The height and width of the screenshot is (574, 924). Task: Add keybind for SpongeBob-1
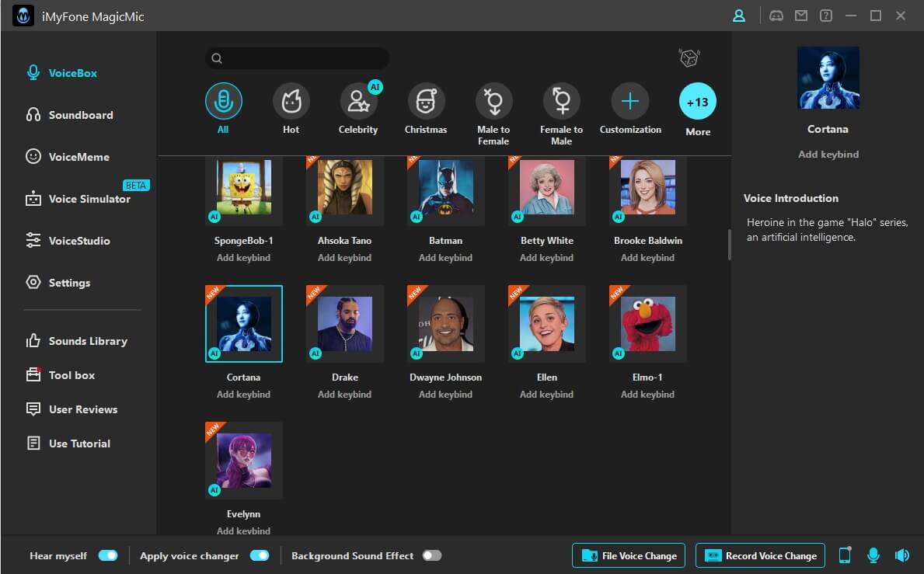tap(243, 258)
